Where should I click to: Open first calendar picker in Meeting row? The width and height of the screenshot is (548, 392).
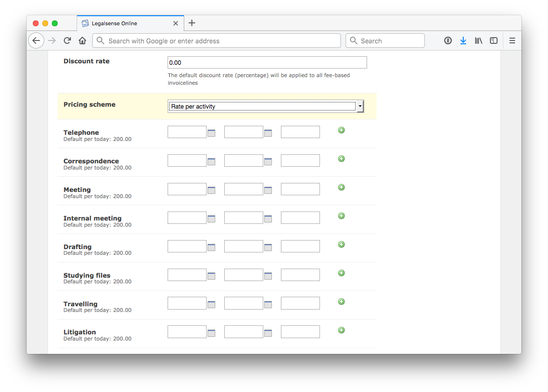tap(211, 190)
